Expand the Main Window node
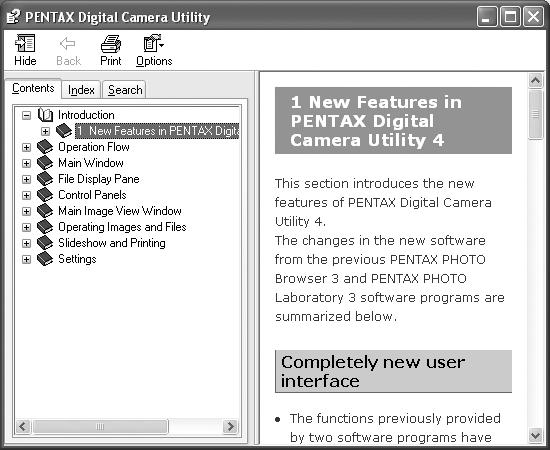The image size is (550, 450). point(26,163)
